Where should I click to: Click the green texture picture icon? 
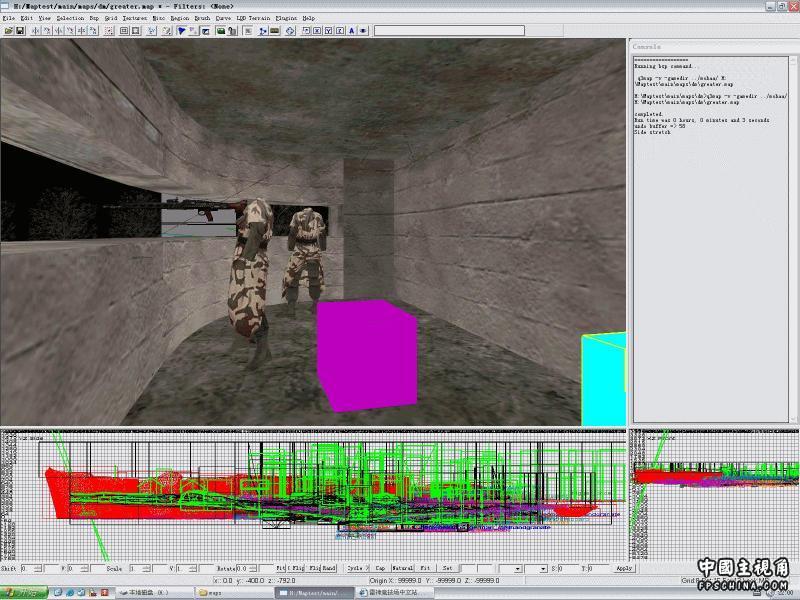[220, 31]
